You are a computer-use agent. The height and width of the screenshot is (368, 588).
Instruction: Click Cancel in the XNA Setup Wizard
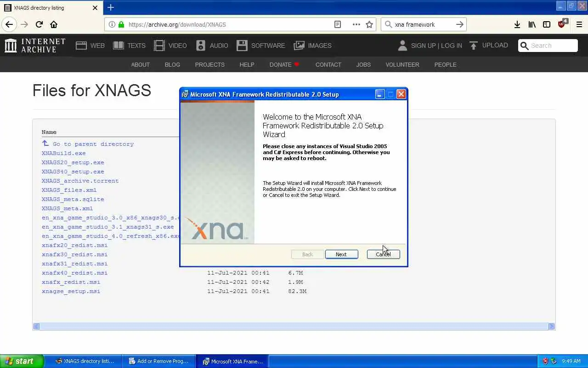point(383,254)
